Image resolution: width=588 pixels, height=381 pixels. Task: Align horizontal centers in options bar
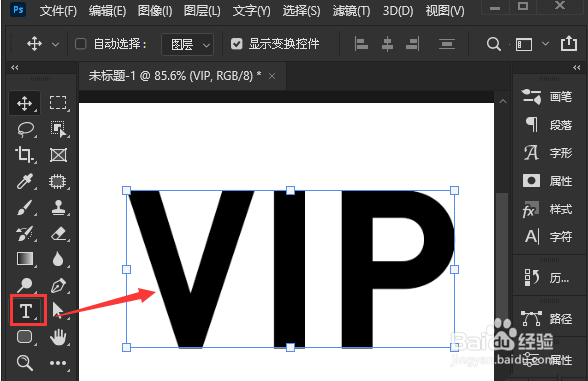coord(387,44)
